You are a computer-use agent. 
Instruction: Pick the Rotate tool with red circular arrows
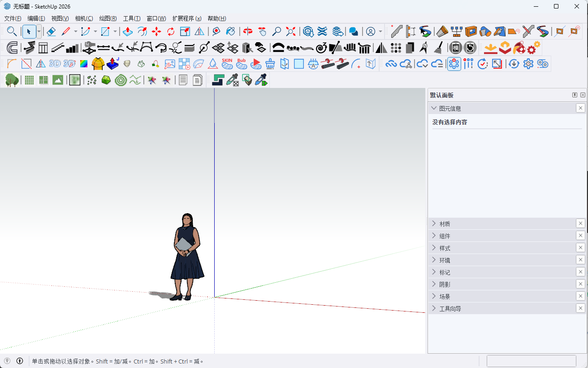[171, 31]
